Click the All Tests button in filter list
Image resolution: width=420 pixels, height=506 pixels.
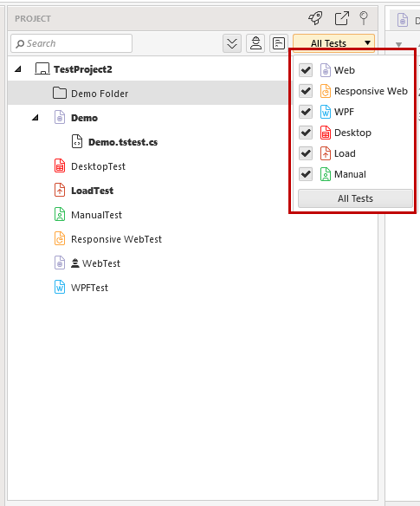pos(355,198)
